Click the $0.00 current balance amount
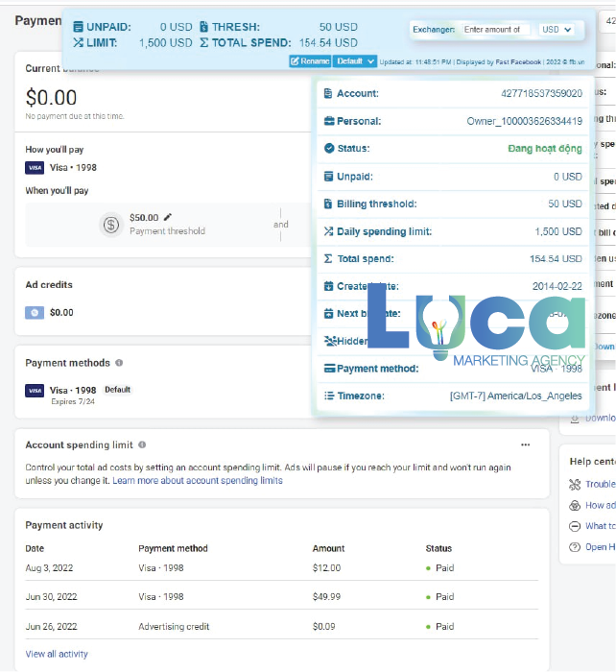616x672 pixels. [x=52, y=97]
